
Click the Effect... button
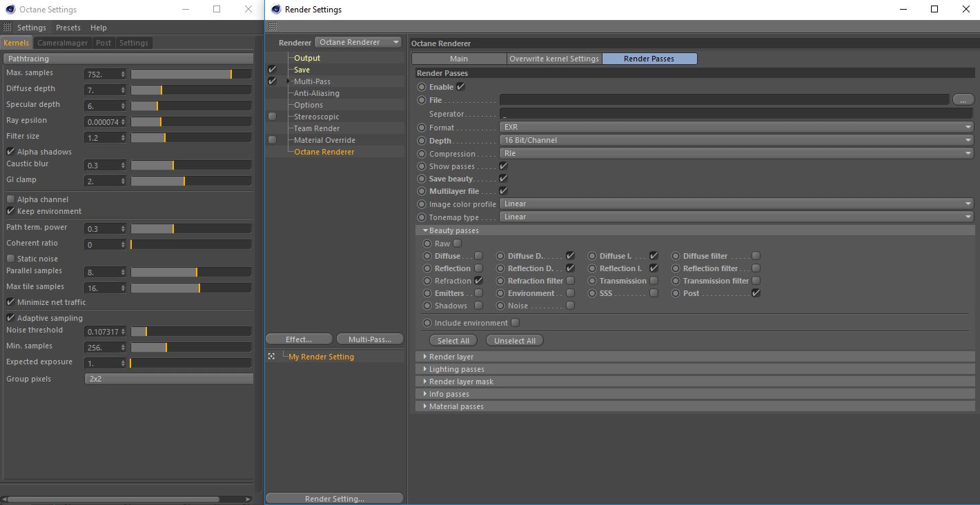pyautogui.click(x=299, y=339)
